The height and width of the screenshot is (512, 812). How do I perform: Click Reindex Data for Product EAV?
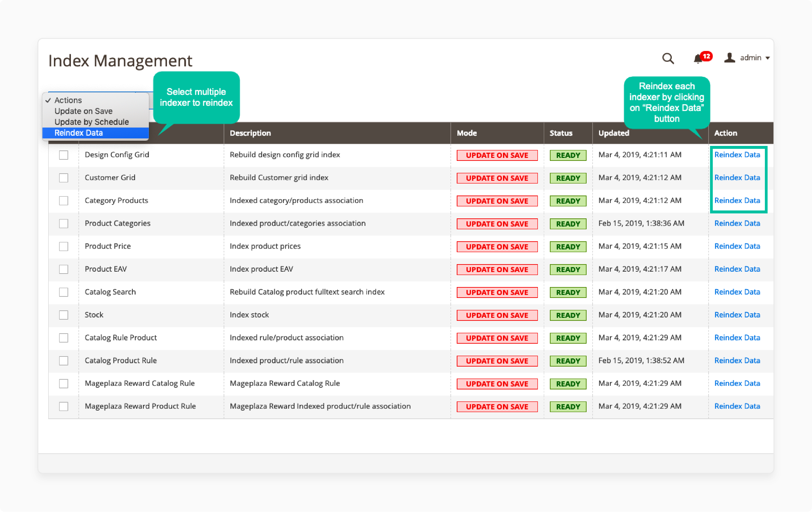(x=737, y=269)
